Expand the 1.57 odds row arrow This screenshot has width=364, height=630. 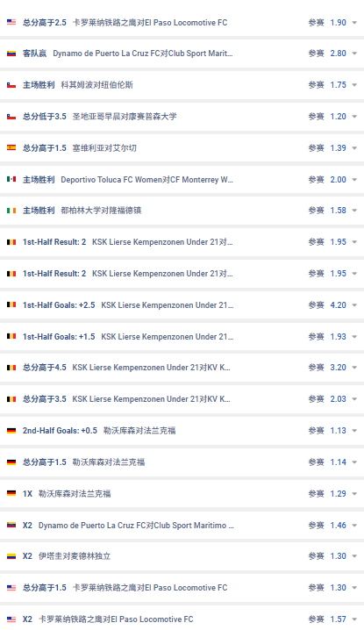click(354, 619)
